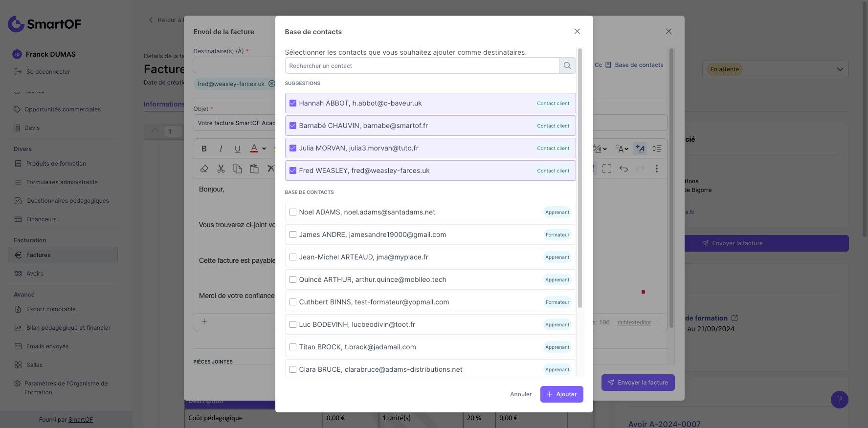Click the search magnifier icon in contacts dialog

[567, 65]
